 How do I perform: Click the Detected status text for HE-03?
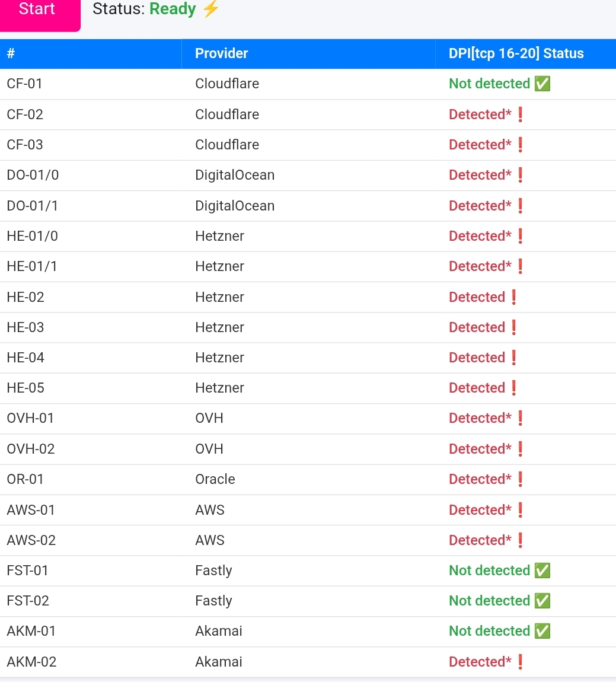click(x=477, y=327)
